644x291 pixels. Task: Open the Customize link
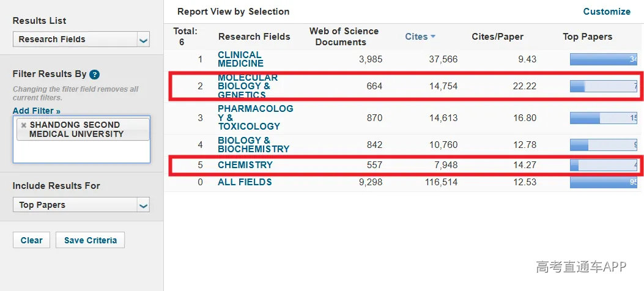click(607, 12)
